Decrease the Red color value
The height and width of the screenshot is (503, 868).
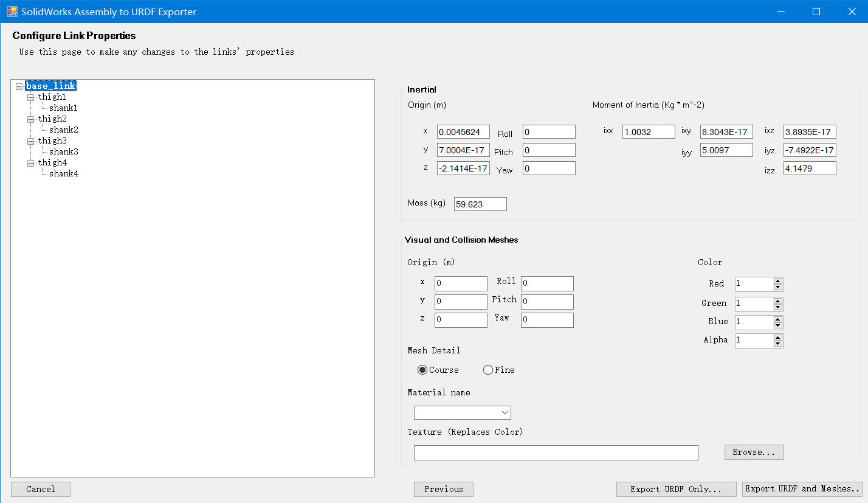click(x=777, y=287)
